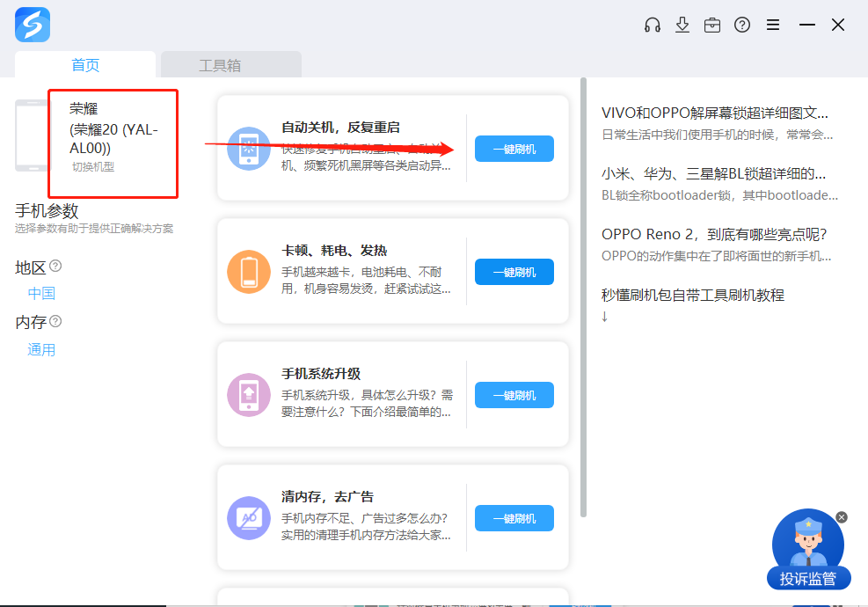The height and width of the screenshot is (607, 868).
Task: Close the application window
Action: click(838, 25)
